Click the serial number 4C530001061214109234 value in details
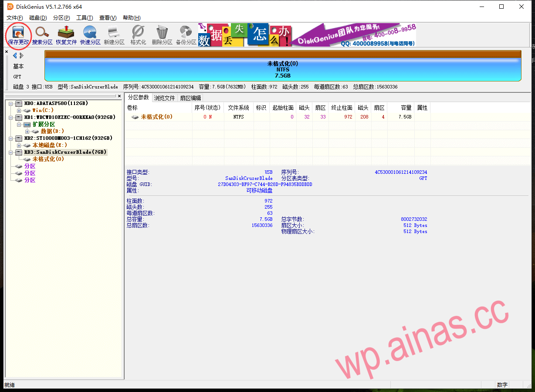 [x=401, y=172]
